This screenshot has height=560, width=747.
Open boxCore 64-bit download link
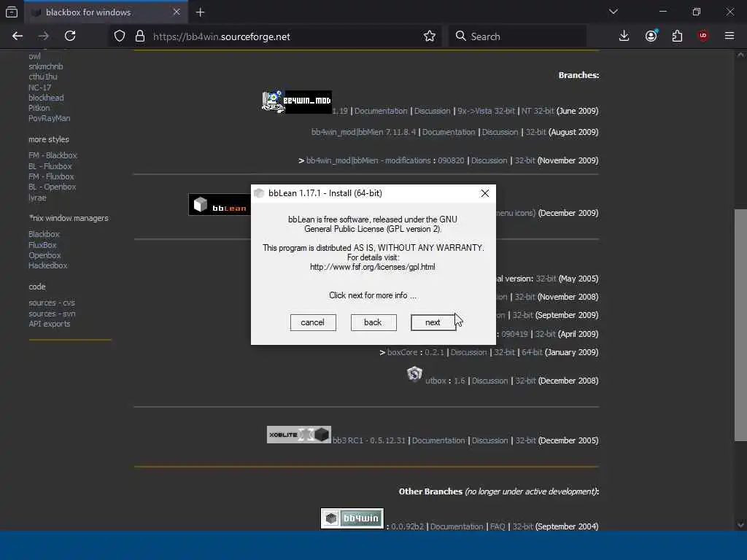(x=532, y=352)
